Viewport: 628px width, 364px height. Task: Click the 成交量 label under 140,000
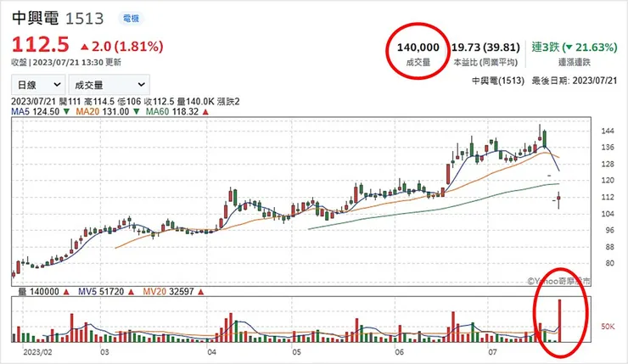[418, 63]
